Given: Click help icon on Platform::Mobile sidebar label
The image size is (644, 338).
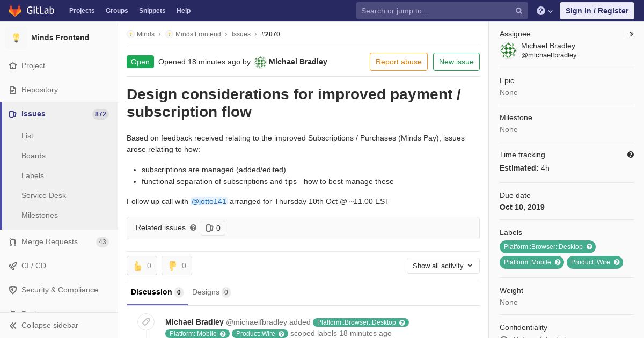Looking at the screenshot, I should 558,262.
